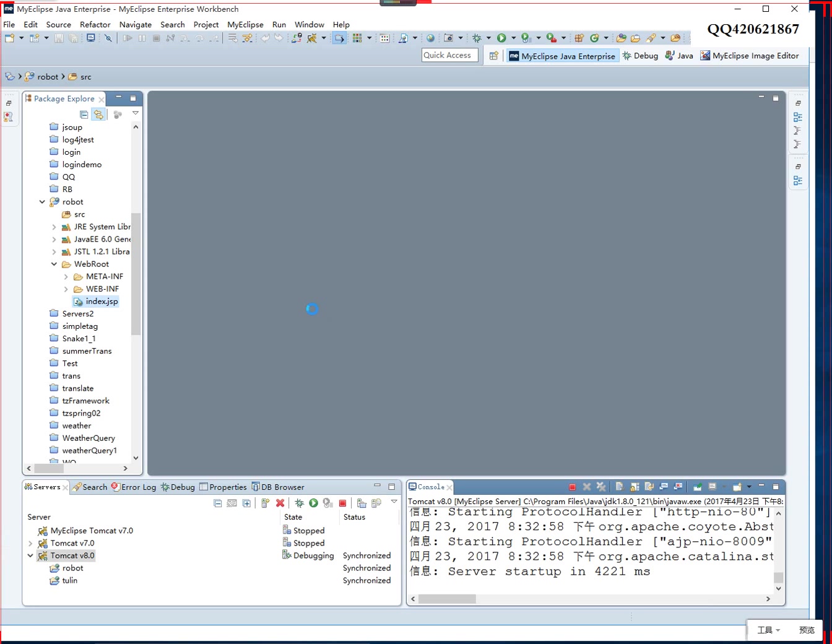The image size is (832, 644).
Task: Click the Console horizontal scrollbar thumb
Action: point(447,599)
